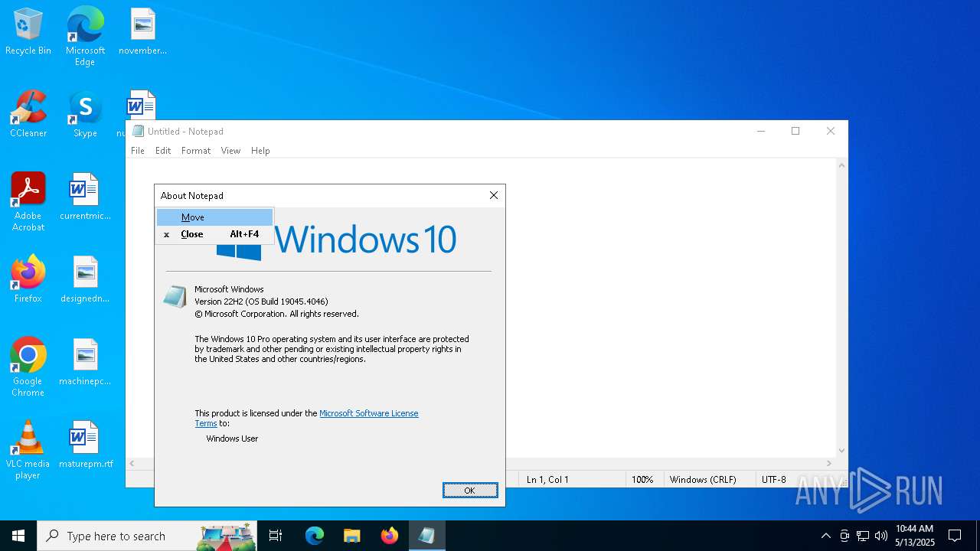Show hidden system tray icons
The height and width of the screenshot is (551, 980).
point(825,536)
